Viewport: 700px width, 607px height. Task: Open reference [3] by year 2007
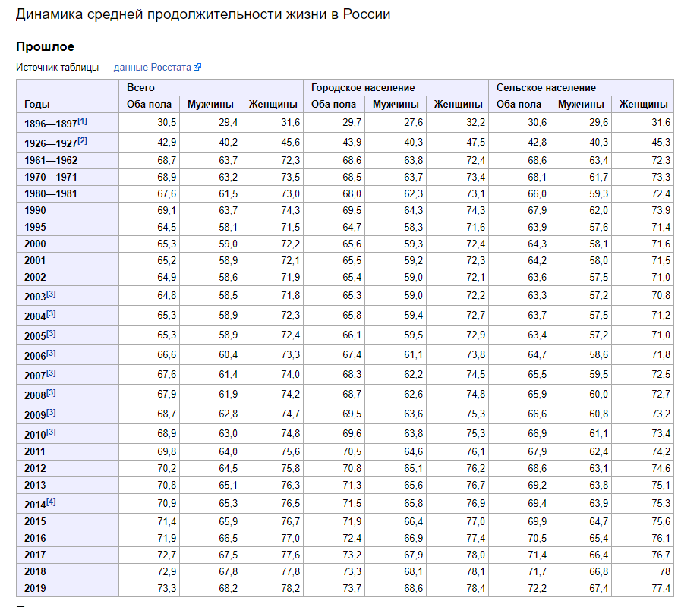tap(51, 373)
